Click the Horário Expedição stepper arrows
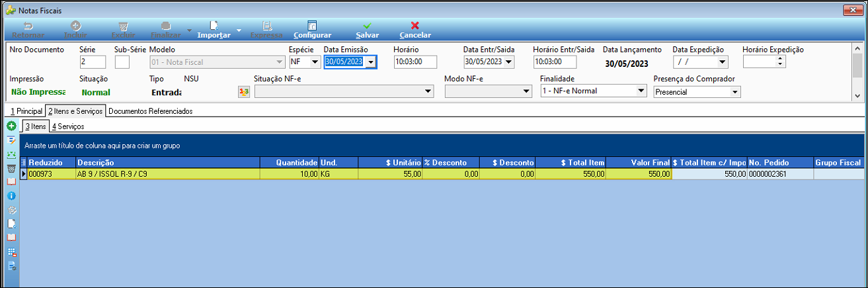This screenshot has width=868, height=288. (x=781, y=62)
